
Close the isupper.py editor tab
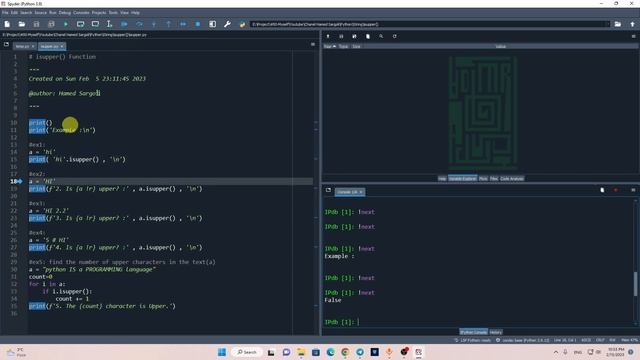[x=62, y=47]
